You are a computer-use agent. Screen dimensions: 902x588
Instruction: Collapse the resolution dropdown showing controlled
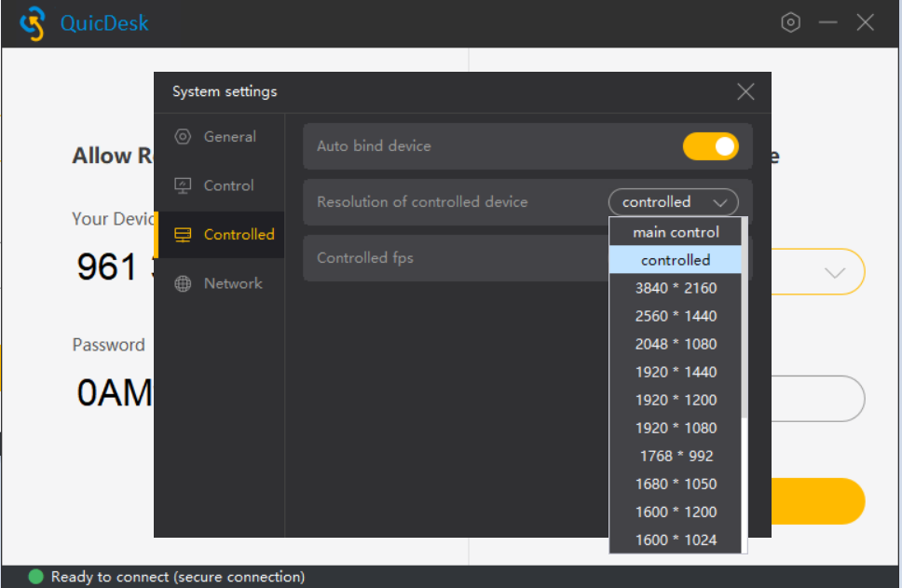tap(673, 202)
